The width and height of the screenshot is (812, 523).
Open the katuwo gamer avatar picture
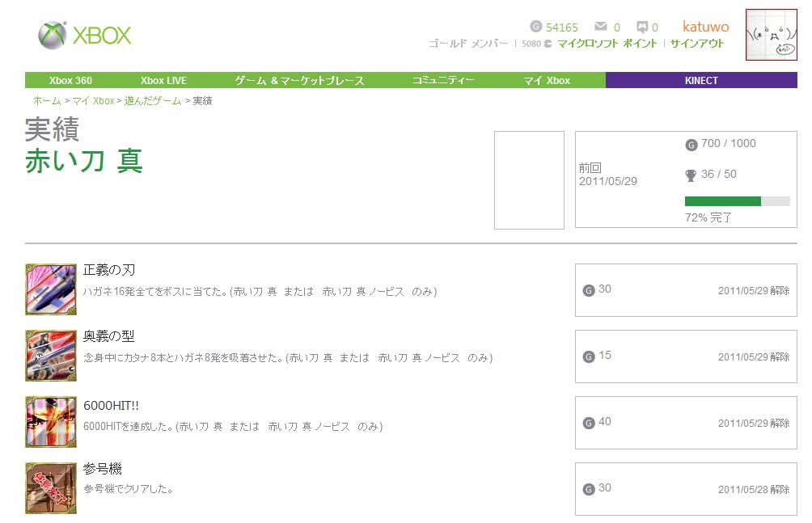click(x=771, y=35)
